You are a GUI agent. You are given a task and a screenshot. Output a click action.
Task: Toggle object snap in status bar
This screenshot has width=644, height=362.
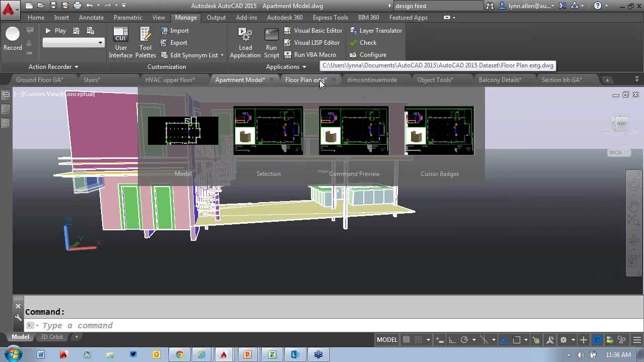516,340
